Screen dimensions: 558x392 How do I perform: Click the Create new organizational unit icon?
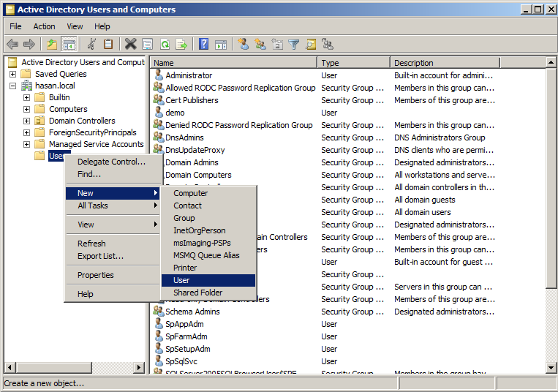(277, 44)
